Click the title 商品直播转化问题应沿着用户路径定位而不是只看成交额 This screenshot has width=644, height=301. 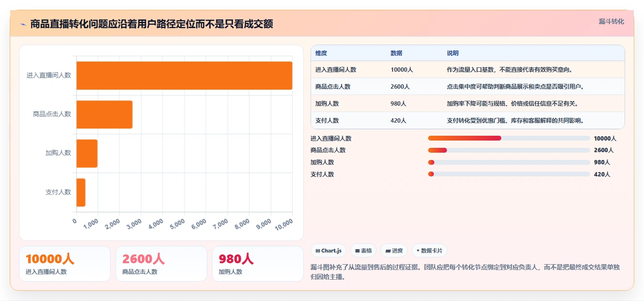[151, 24]
